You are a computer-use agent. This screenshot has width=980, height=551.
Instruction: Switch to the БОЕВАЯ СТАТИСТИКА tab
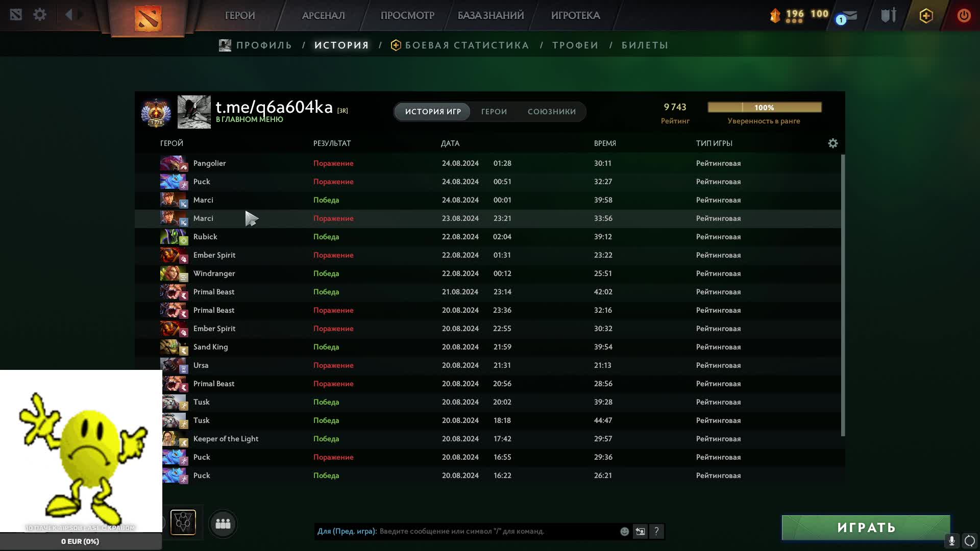[x=467, y=45]
